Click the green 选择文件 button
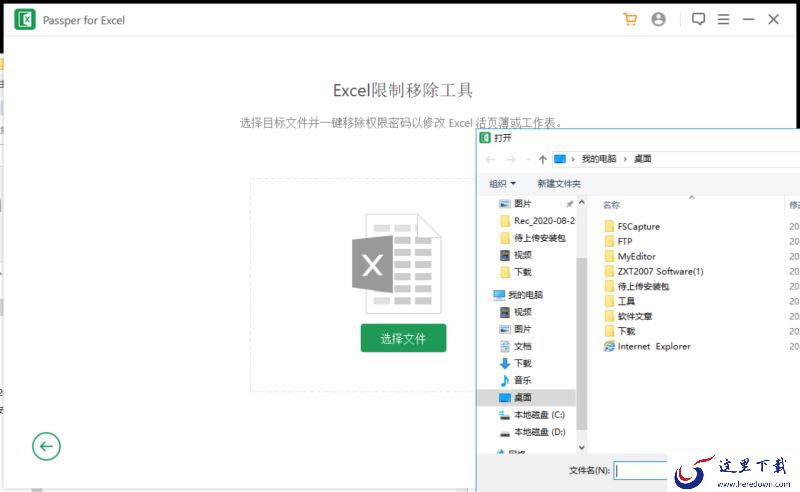This screenshot has height=492, width=800. click(x=403, y=338)
